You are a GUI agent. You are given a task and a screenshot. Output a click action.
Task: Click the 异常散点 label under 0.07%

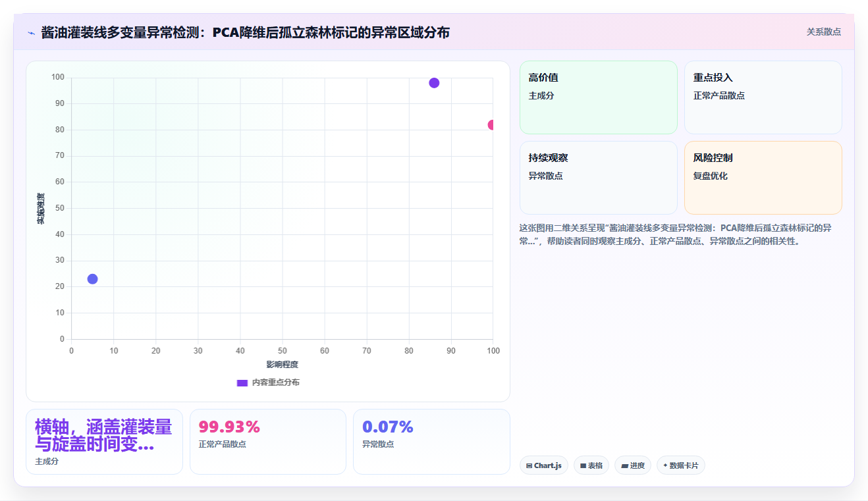coord(378,444)
